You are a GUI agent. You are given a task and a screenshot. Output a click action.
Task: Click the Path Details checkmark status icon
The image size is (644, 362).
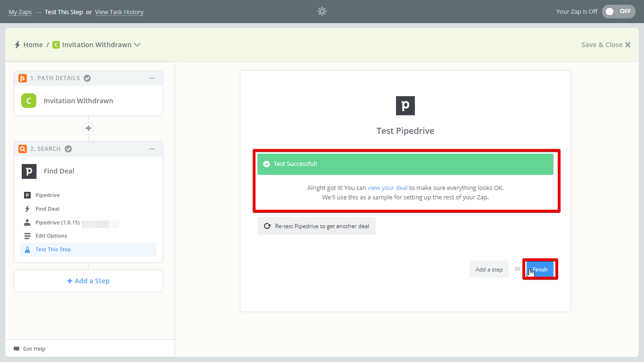pos(87,78)
